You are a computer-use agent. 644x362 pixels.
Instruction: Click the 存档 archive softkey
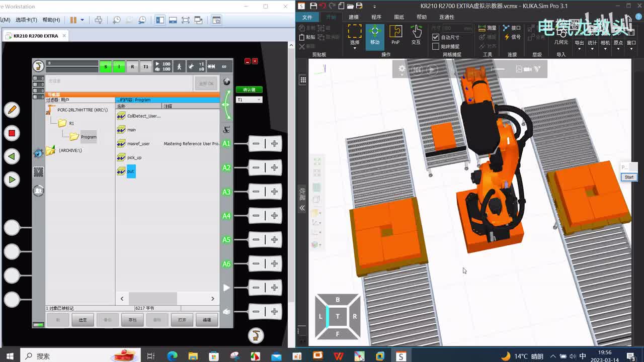(x=132, y=320)
